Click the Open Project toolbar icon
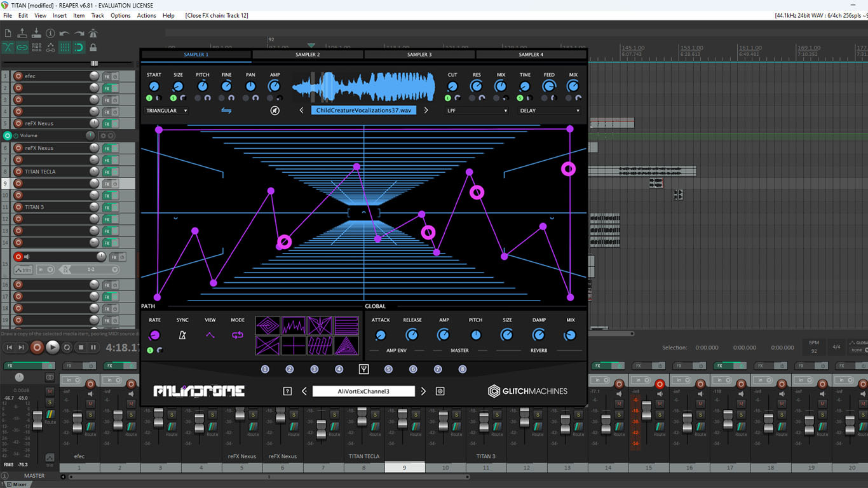The image size is (868, 488). (x=22, y=33)
